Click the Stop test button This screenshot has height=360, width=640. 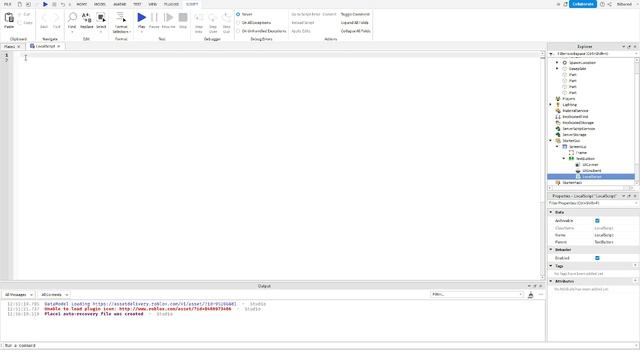[183, 17]
